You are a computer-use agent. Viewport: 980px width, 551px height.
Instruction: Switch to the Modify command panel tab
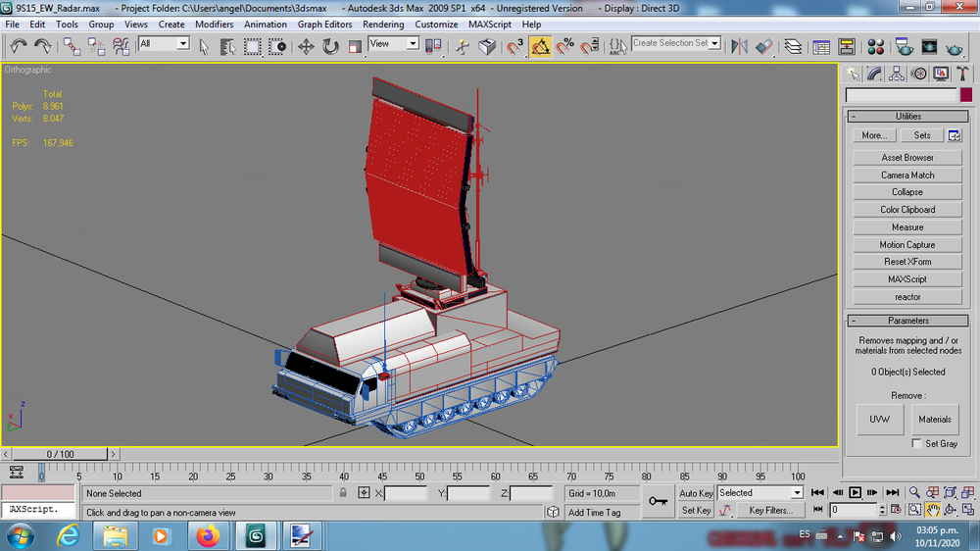(874, 74)
